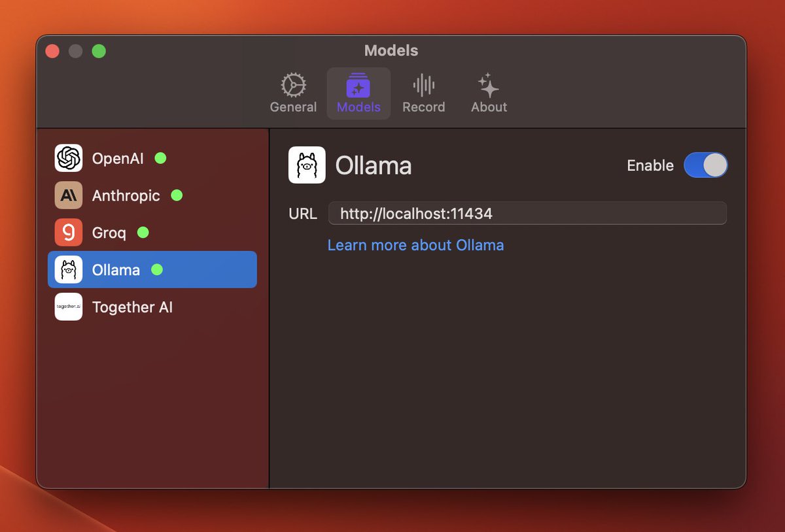Click the OpenAI logo icon in sidebar

pos(69,158)
